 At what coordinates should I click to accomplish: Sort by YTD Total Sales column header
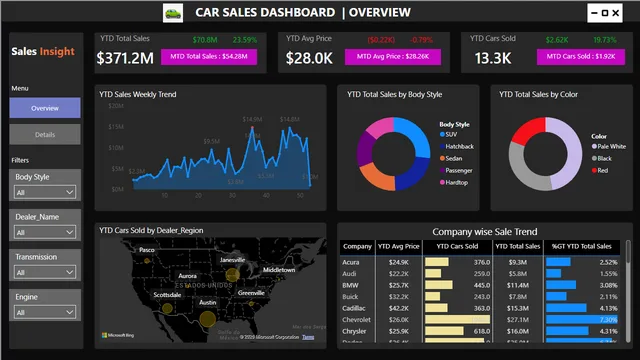[518, 247]
